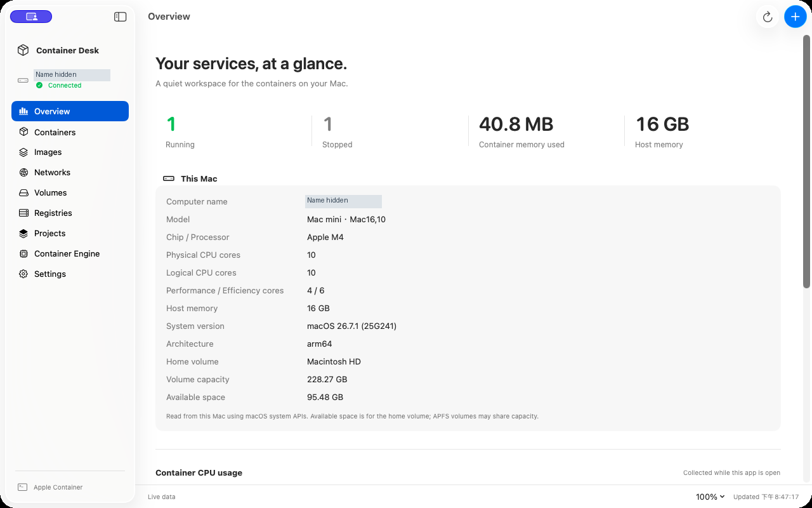812x508 pixels.
Task: Navigate to Registries
Action: (70, 213)
